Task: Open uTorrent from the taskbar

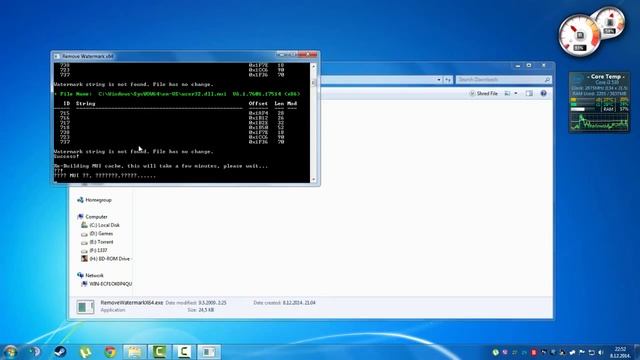Action: [x=85, y=351]
